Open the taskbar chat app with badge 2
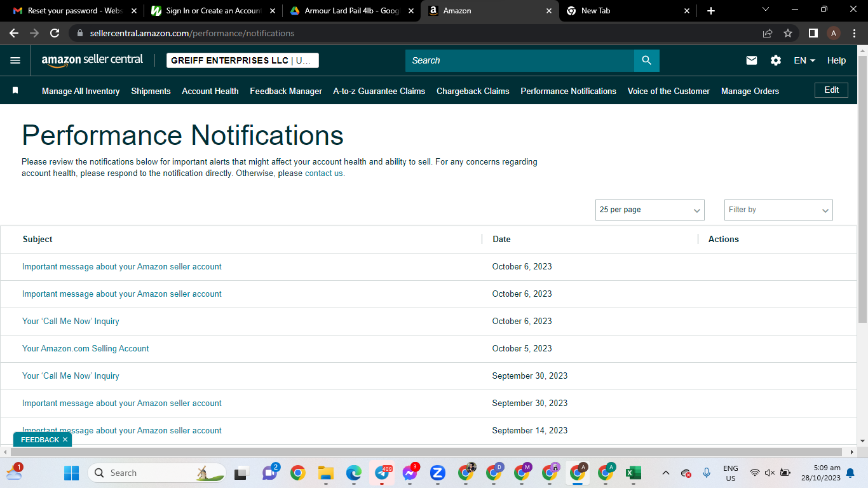Viewport: 868px width, 488px height. click(269, 473)
